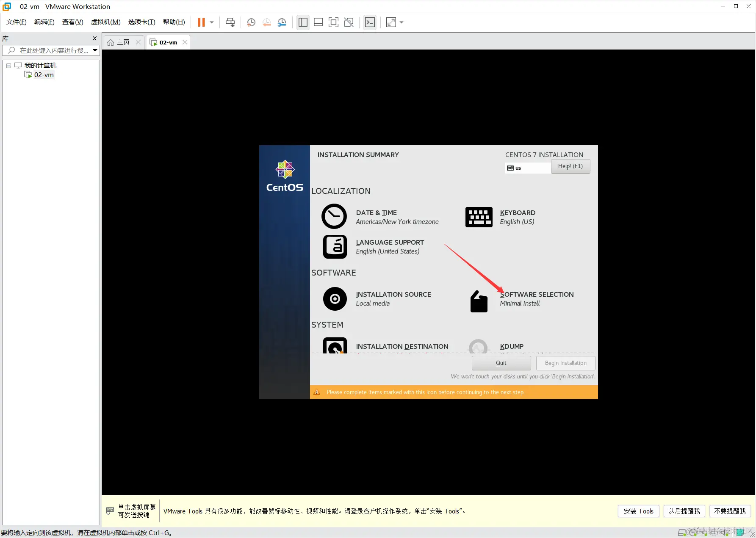Screen dimensions: 756x538
Task: Open Date & Time clock icon
Action: 334,216
